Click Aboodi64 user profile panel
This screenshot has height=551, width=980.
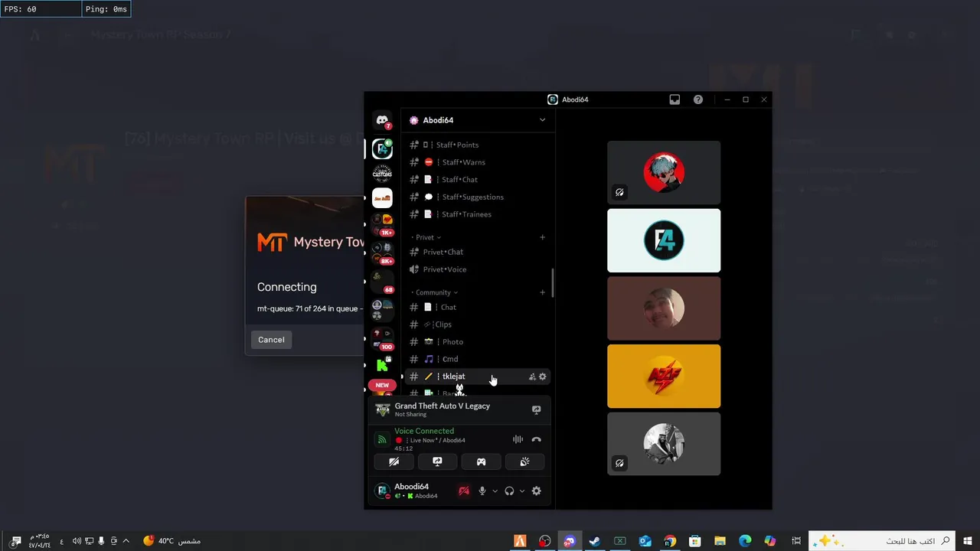tap(413, 491)
